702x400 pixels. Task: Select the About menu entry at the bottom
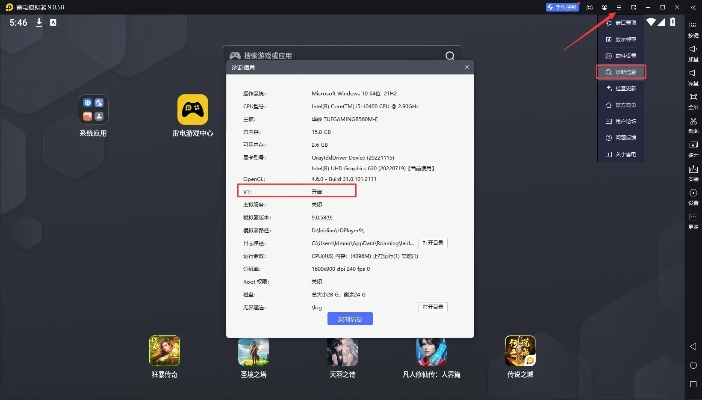coord(621,154)
